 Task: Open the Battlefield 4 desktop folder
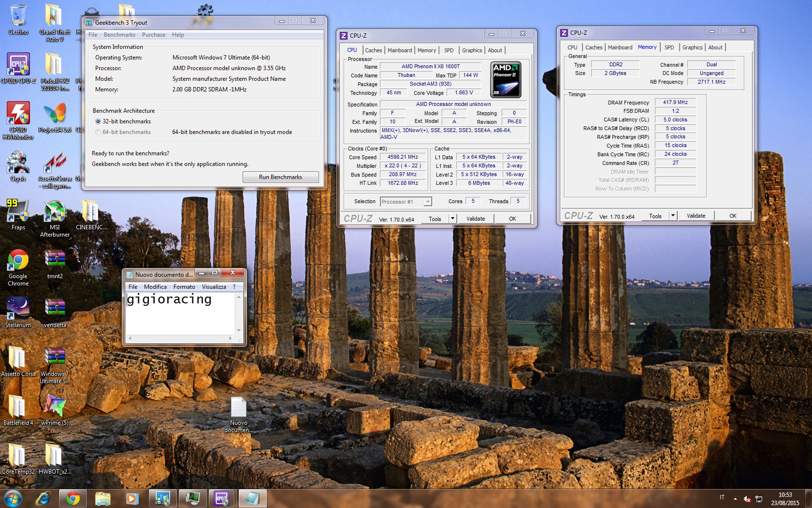click(18, 410)
